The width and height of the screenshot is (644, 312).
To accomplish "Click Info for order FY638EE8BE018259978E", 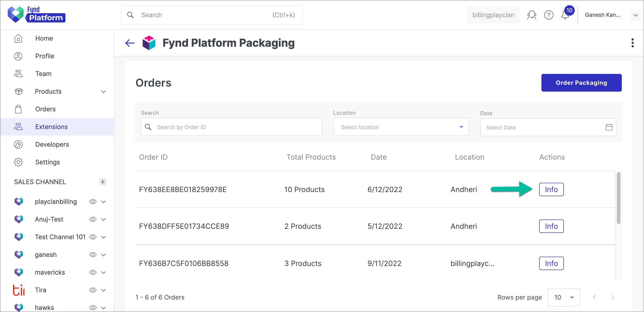I will pos(551,190).
